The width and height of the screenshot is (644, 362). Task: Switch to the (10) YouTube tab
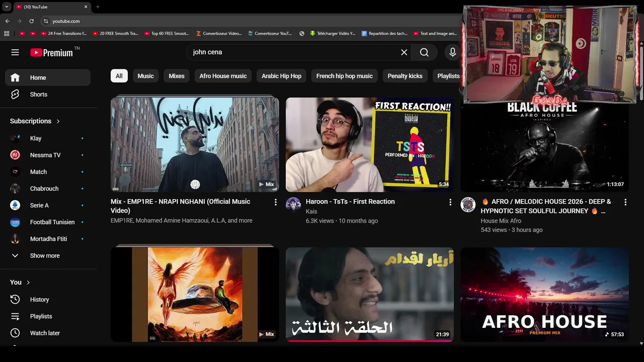(50, 7)
